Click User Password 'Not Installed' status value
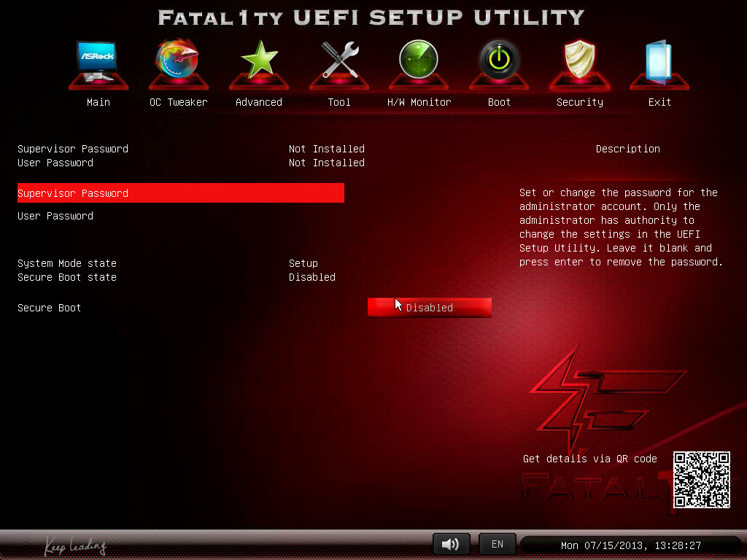Screen dimensions: 747x560 click(326, 163)
